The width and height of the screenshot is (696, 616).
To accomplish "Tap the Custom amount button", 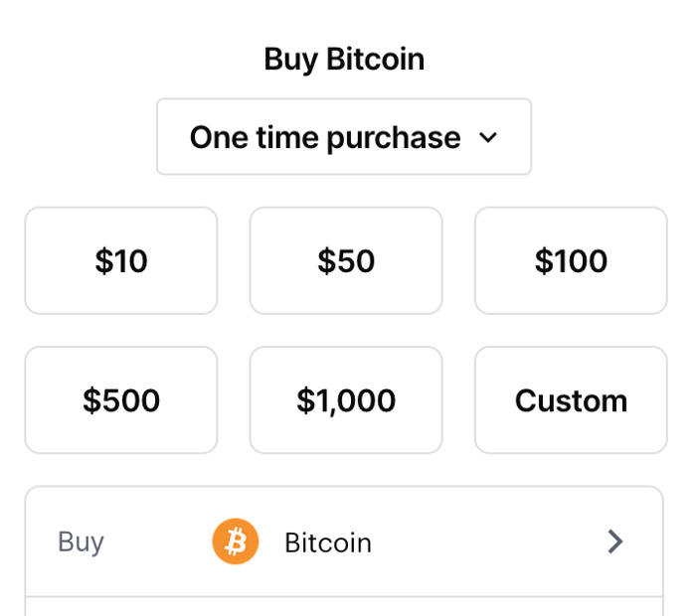I will tap(571, 400).
